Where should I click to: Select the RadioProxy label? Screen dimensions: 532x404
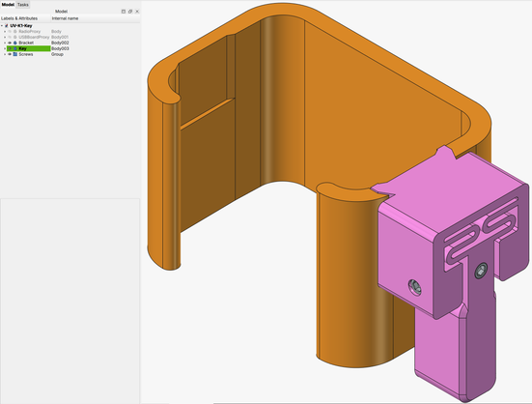click(30, 32)
